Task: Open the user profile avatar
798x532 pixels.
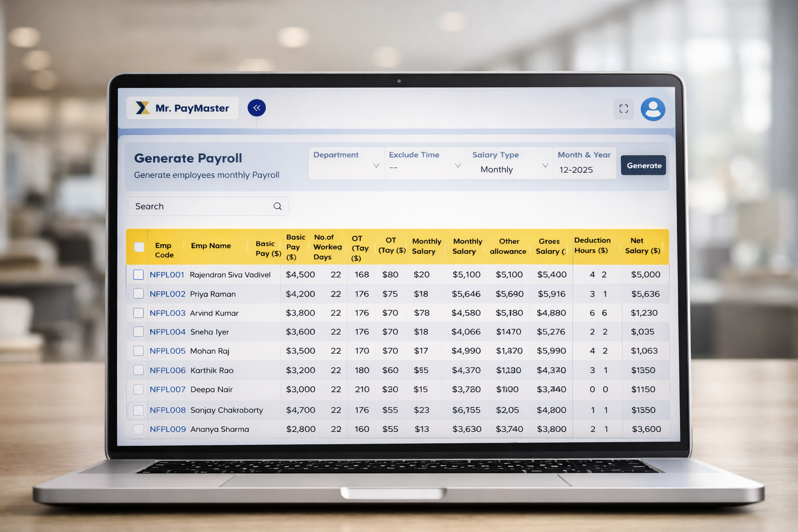Action: pyautogui.click(x=653, y=109)
